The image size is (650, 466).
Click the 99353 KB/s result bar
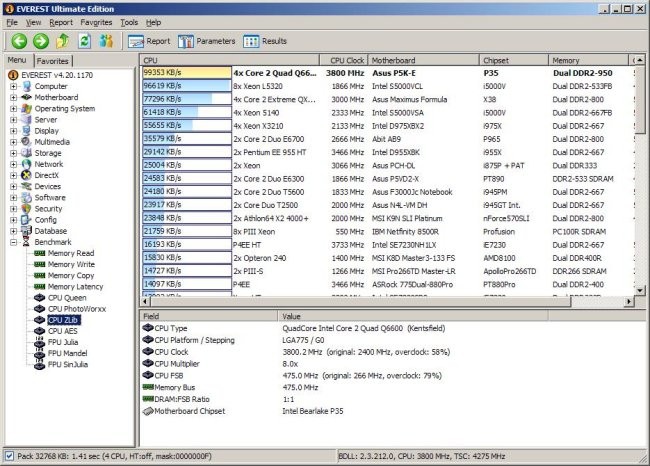point(187,73)
